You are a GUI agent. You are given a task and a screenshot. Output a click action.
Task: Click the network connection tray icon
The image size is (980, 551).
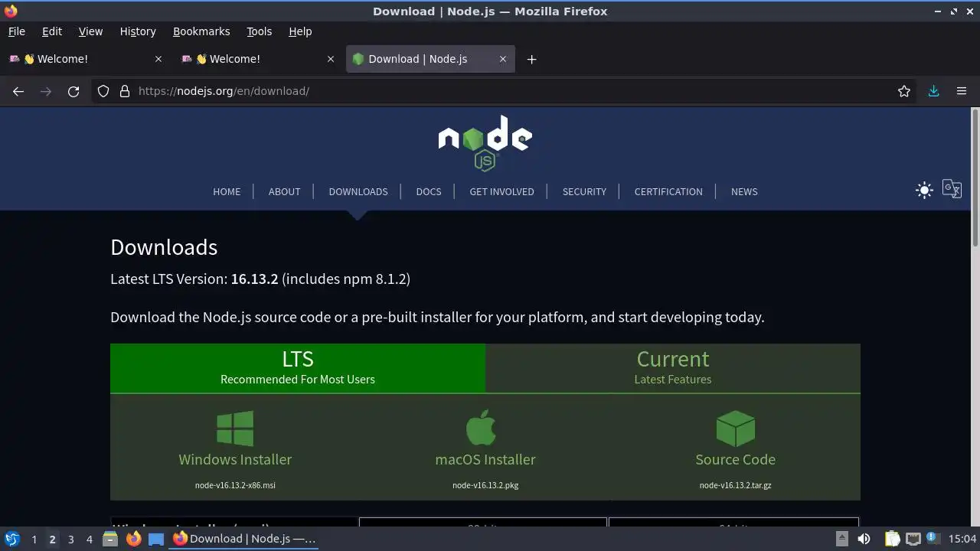tap(913, 539)
